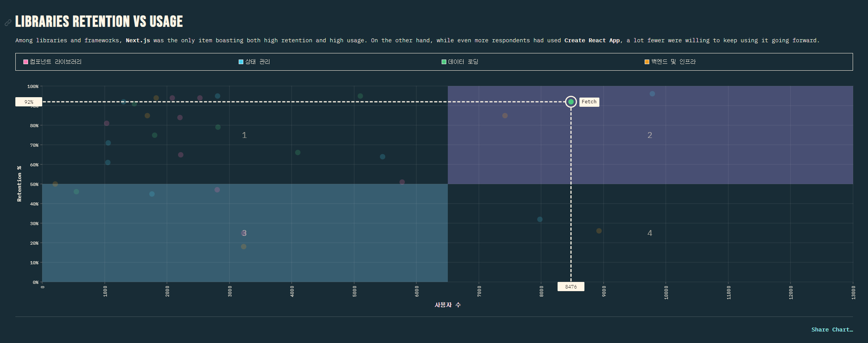The width and height of the screenshot is (868, 343).
Task: Click the Retention % y-axis title
Action: [19, 184]
